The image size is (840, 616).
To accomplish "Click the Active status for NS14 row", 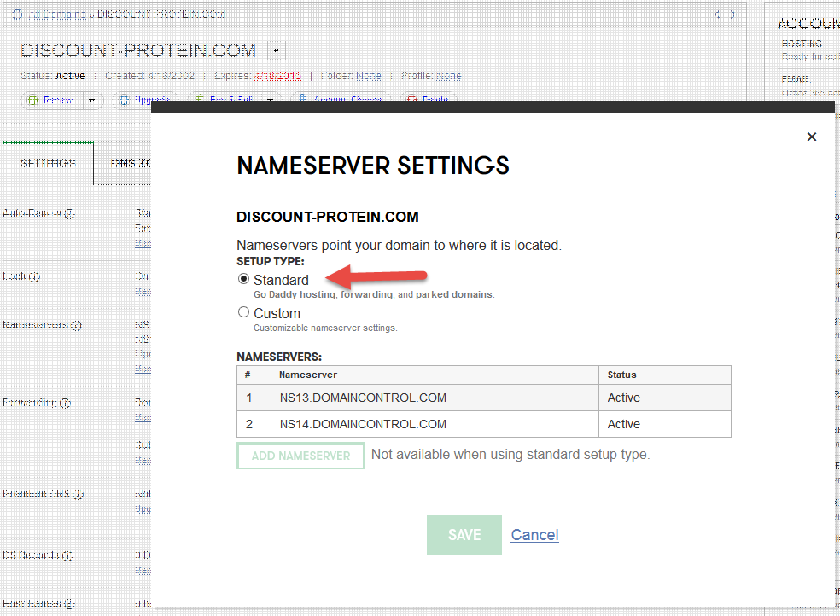I will click(x=664, y=424).
